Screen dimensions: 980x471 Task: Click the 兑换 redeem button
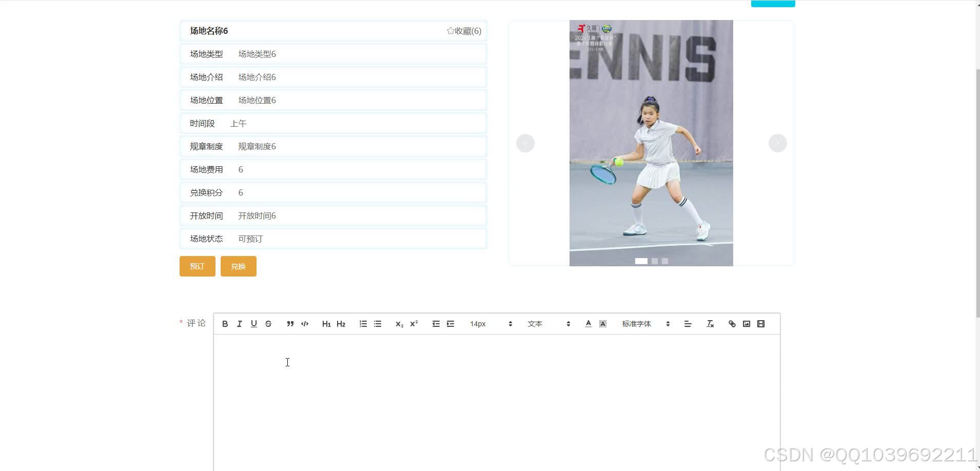click(238, 266)
